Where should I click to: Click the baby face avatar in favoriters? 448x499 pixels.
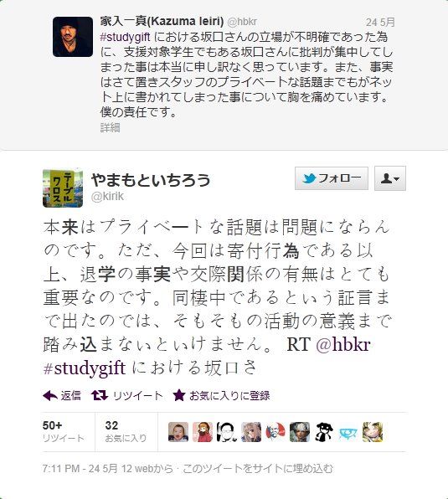pyautogui.click(x=178, y=432)
